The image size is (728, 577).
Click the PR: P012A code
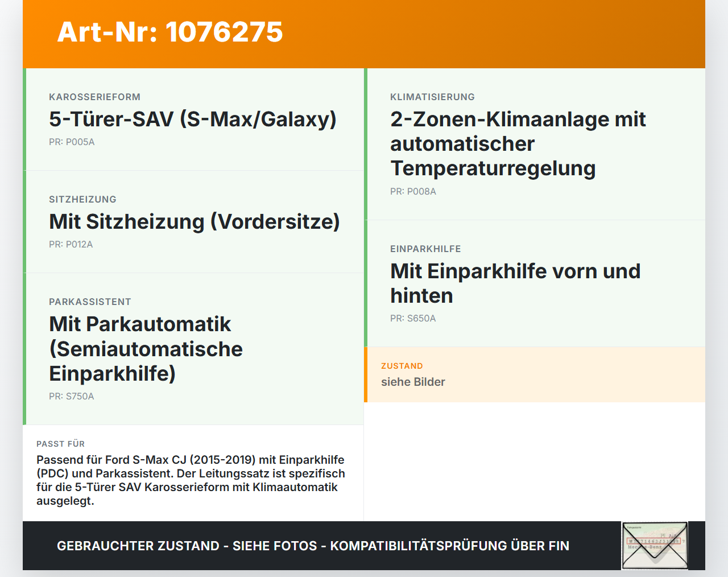click(x=71, y=245)
